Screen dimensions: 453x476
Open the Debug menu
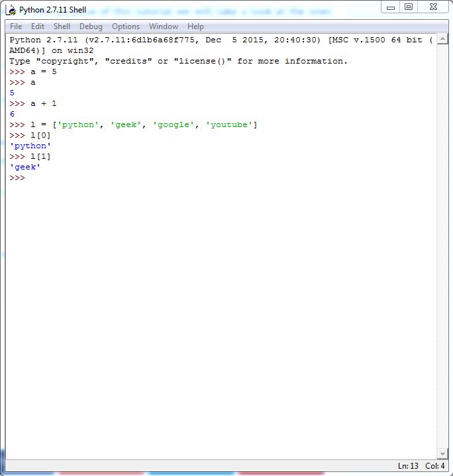pos(91,26)
